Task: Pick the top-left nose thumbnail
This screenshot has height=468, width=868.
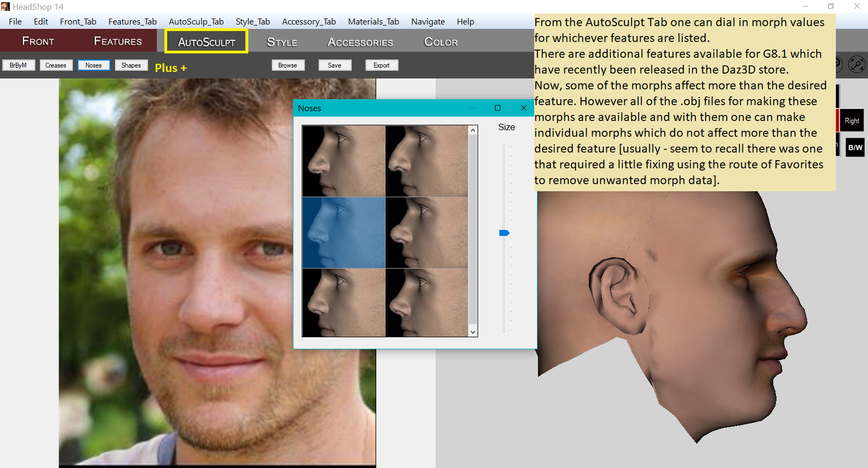Action: click(x=344, y=161)
